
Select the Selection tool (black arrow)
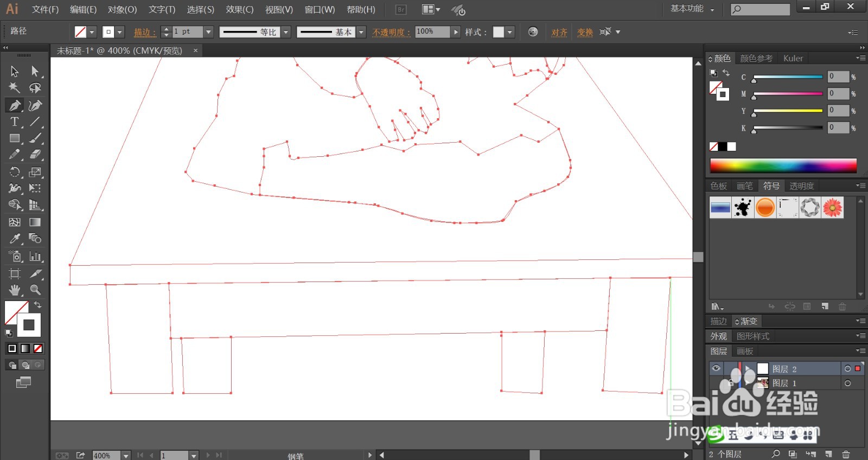15,72
